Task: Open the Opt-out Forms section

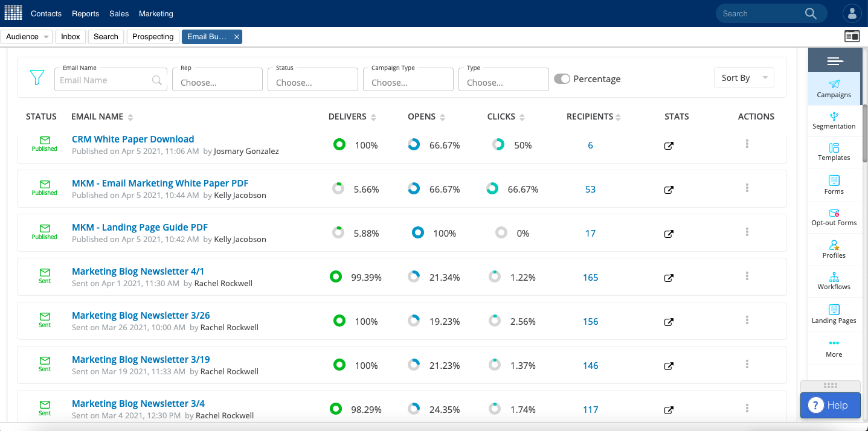Action: pyautogui.click(x=834, y=217)
